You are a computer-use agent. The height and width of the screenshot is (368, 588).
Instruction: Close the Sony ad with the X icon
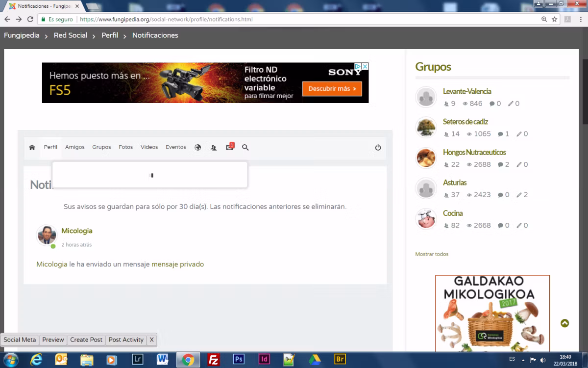click(x=365, y=66)
